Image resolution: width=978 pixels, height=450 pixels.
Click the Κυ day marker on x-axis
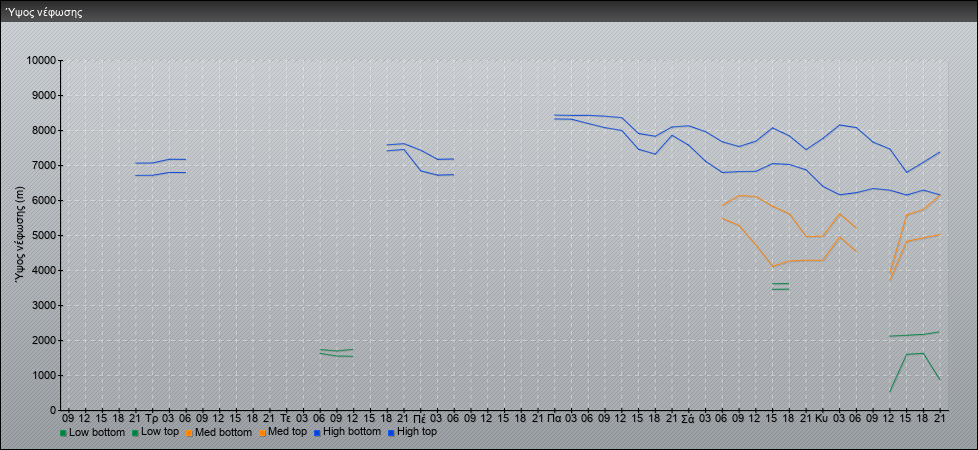(x=821, y=418)
